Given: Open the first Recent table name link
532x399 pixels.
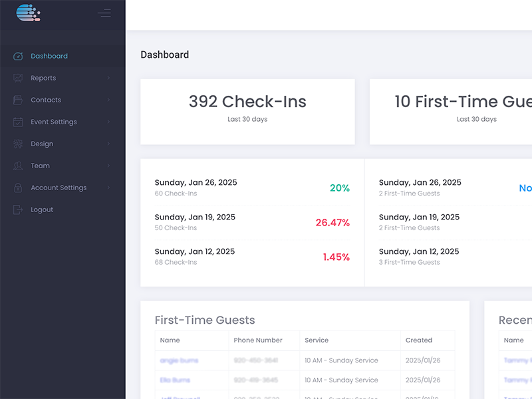Looking at the screenshot, I should (518, 360).
